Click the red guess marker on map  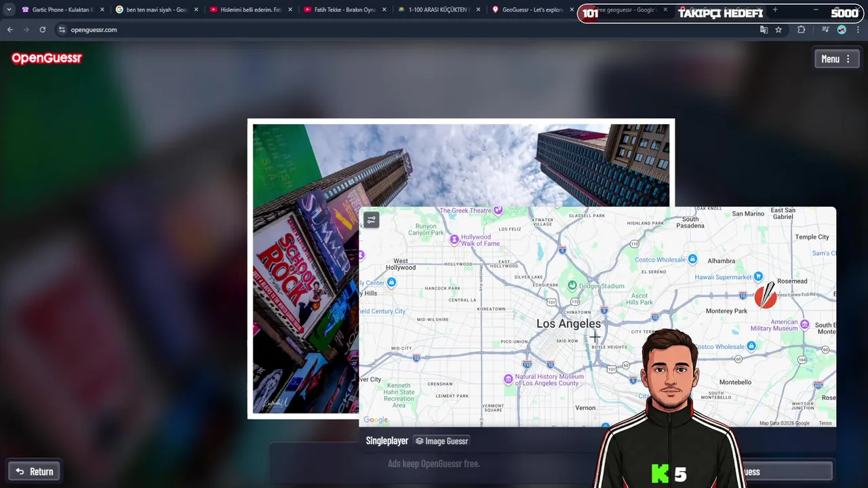pos(766,296)
